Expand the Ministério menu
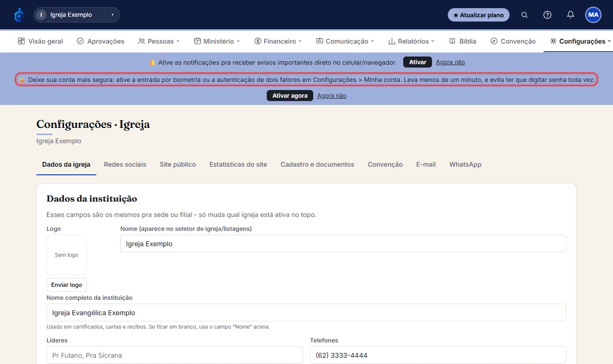This screenshot has width=613, height=364. tap(216, 41)
